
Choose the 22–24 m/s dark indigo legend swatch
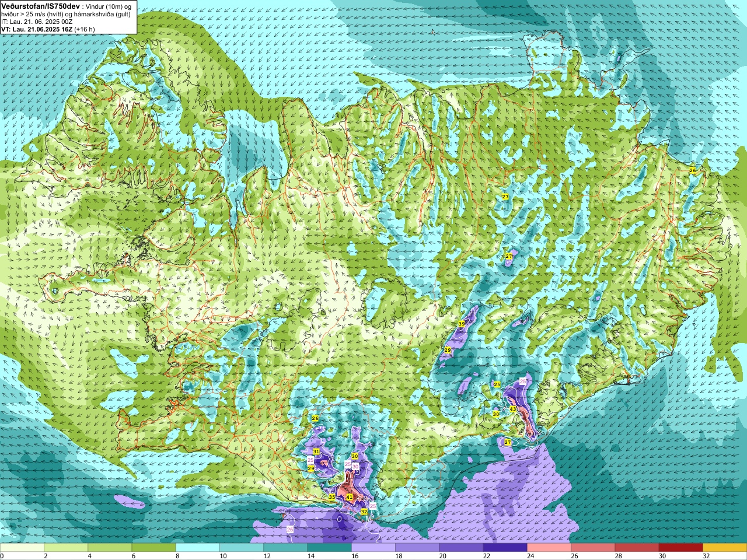(505, 548)
